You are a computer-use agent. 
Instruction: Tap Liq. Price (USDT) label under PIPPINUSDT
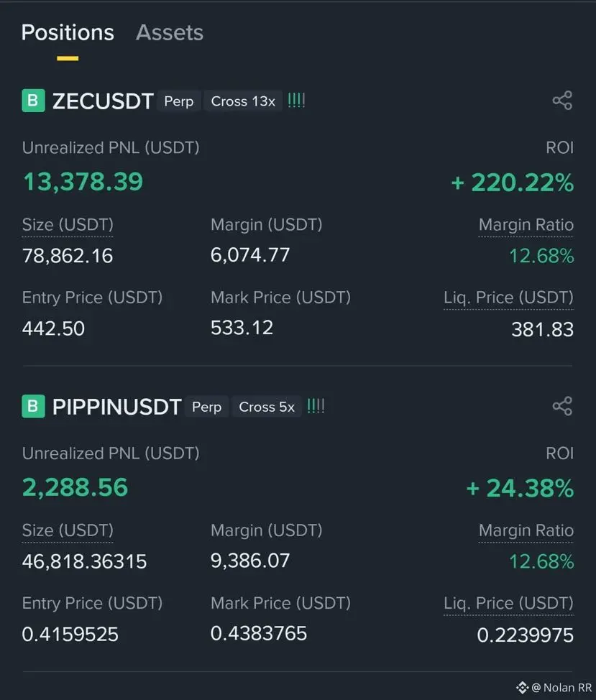[508, 603]
